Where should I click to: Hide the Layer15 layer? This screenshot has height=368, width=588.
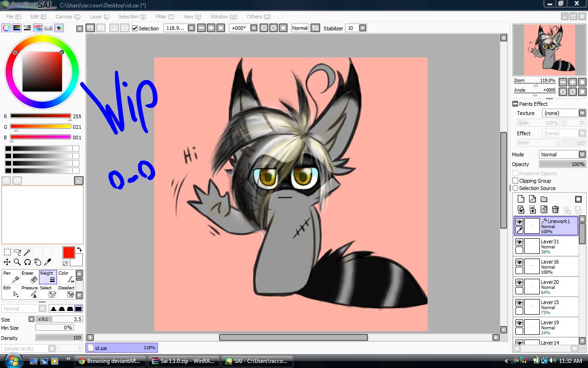(520, 303)
